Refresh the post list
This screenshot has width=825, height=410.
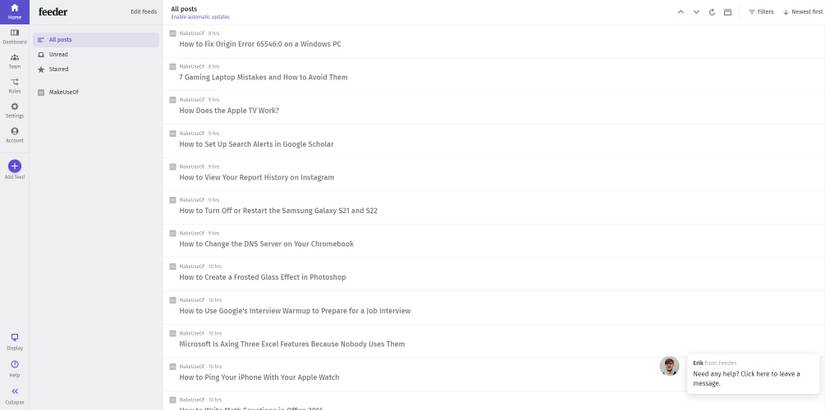(712, 12)
